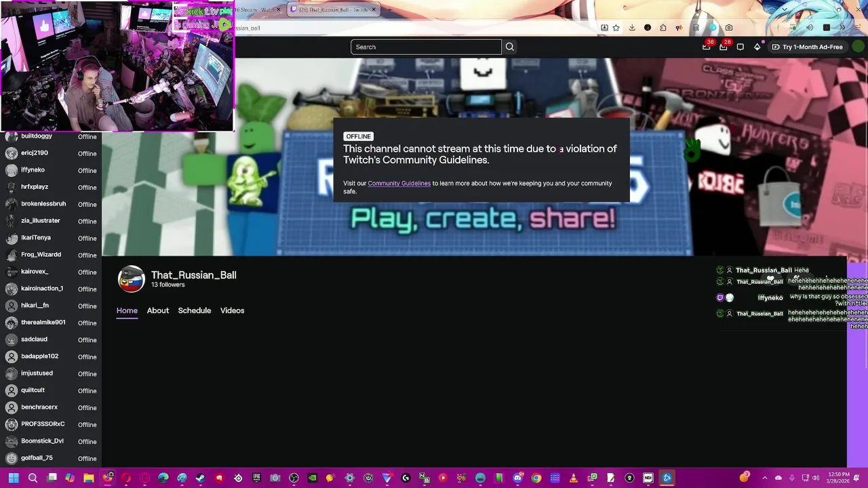Open hrfxplayz channel in sidebar
This screenshot has height=488, width=868.
[51, 187]
